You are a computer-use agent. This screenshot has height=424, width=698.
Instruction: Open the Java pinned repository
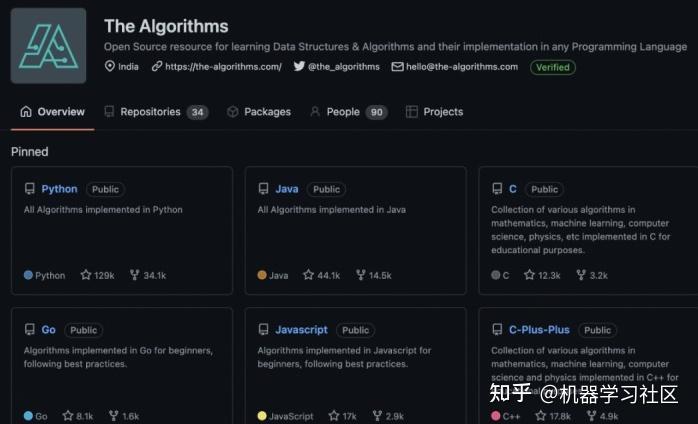(x=287, y=189)
